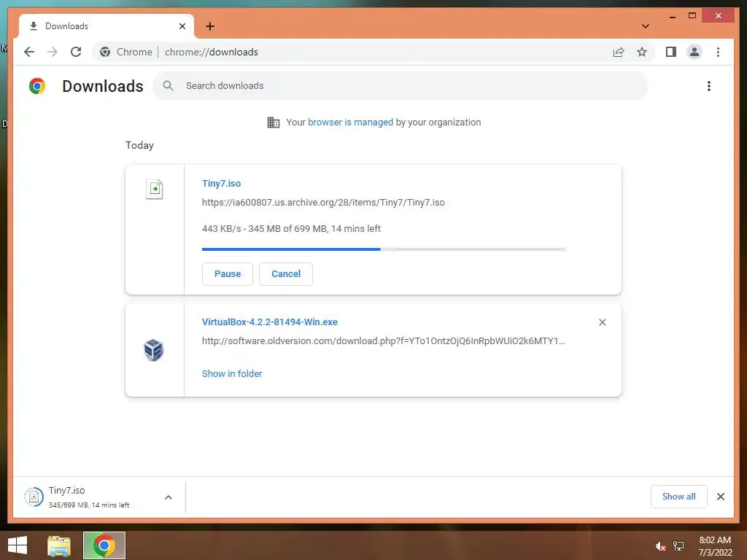Open the 'browser is managed' link
The width and height of the screenshot is (747, 560).
tap(350, 122)
